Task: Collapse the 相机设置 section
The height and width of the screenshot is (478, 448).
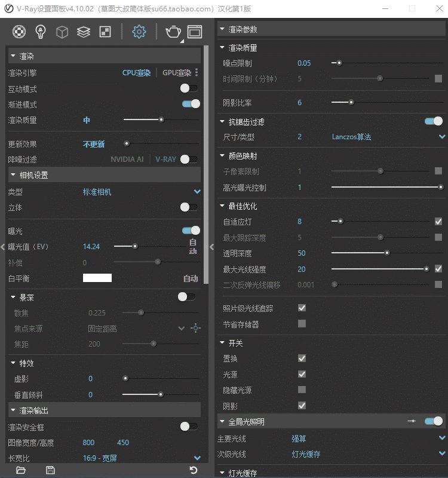Action: pyautogui.click(x=104, y=174)
